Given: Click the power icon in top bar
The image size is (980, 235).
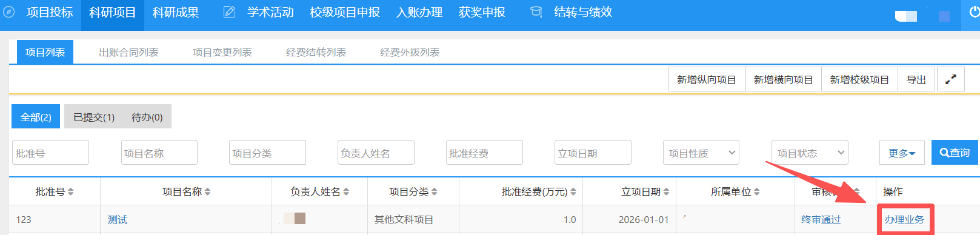Looking at the screenshot, I should coord(974,12).
